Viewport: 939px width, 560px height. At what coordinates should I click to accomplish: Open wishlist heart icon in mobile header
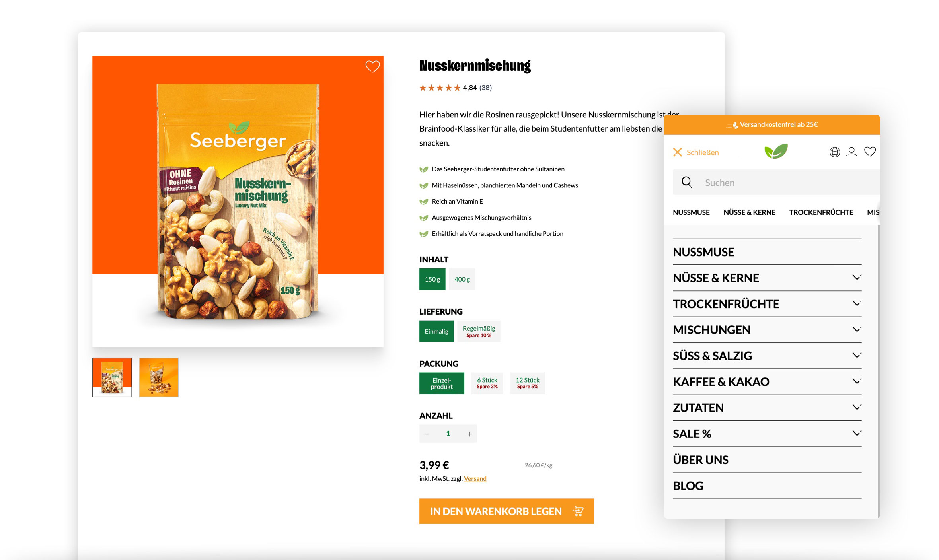[870, 152]
